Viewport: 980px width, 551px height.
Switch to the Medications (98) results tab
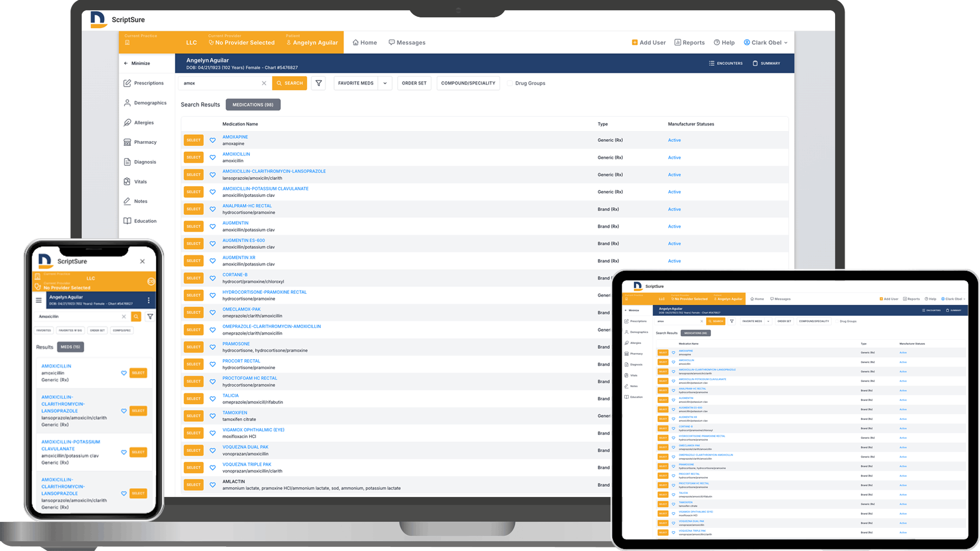[253, 104]
